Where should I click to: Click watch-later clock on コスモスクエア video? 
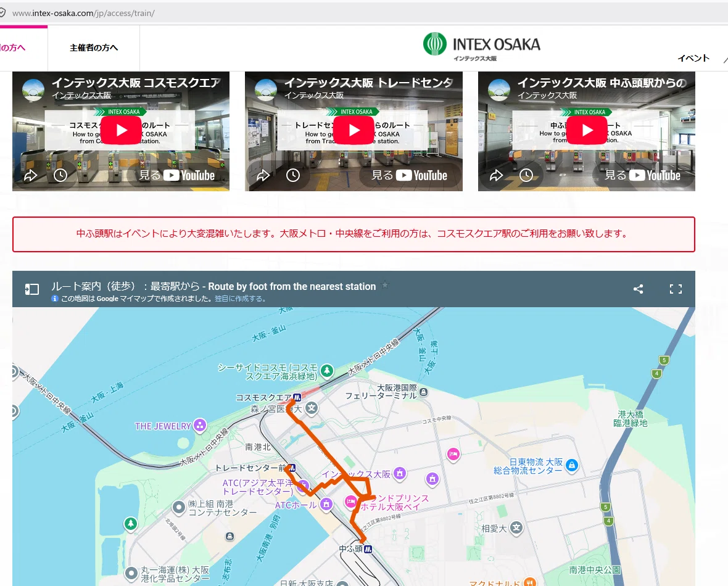pos(60,175)
